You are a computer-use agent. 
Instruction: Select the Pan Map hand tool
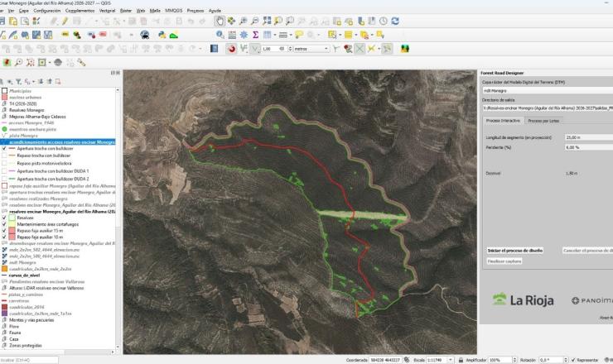coord(219,21)
